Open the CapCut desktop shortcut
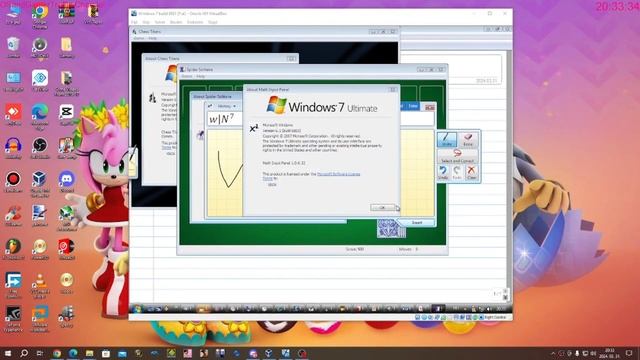The width and height of the screenshot is (640, 360). [66, 115]
